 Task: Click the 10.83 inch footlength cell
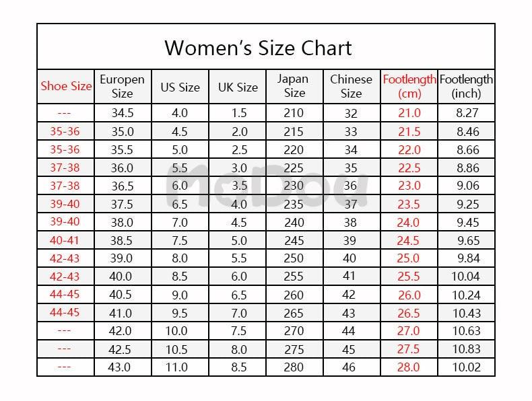pyautogui.click(x=466, y=349)
